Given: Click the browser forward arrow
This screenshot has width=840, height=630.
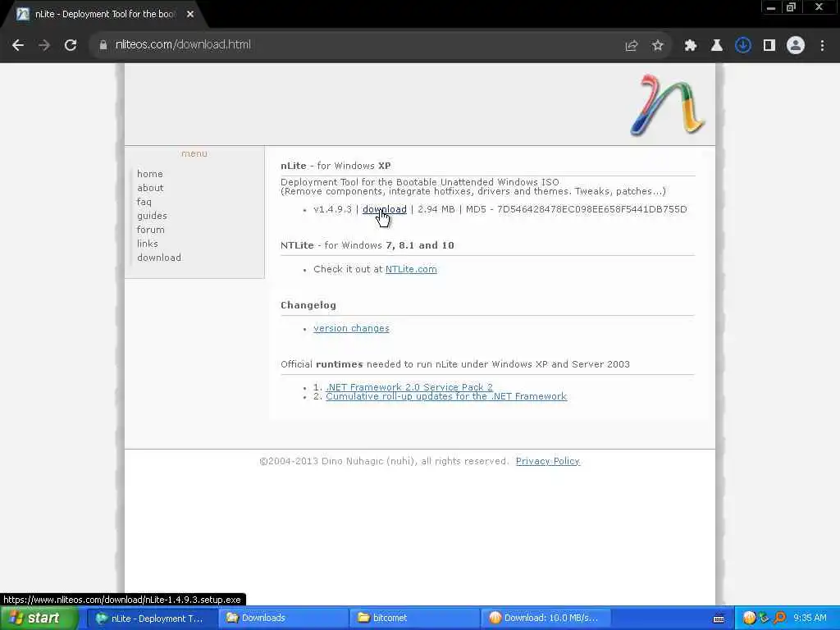Looking at the screenshot, I should click(x=44, y=45).
